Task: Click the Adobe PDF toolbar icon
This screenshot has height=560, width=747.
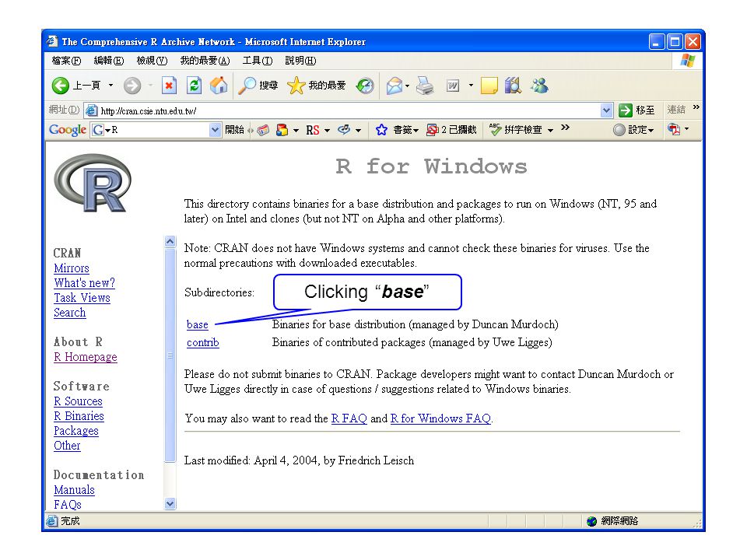Action: [674, 129]
